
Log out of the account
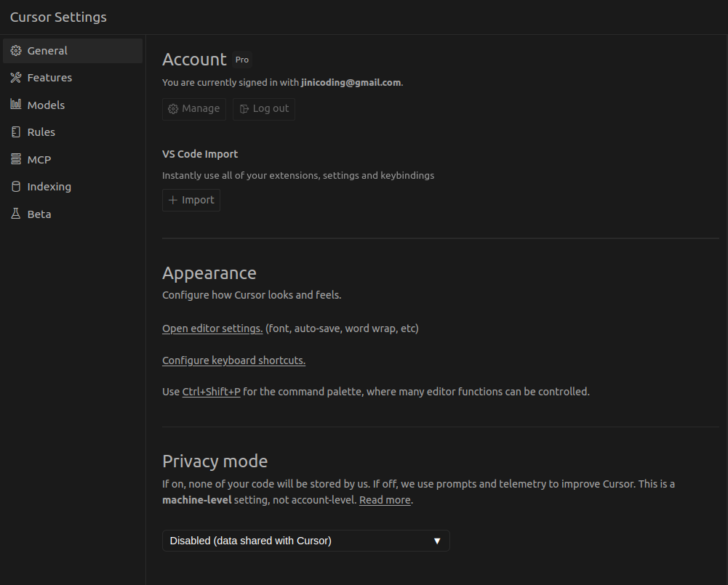(264, 109)
